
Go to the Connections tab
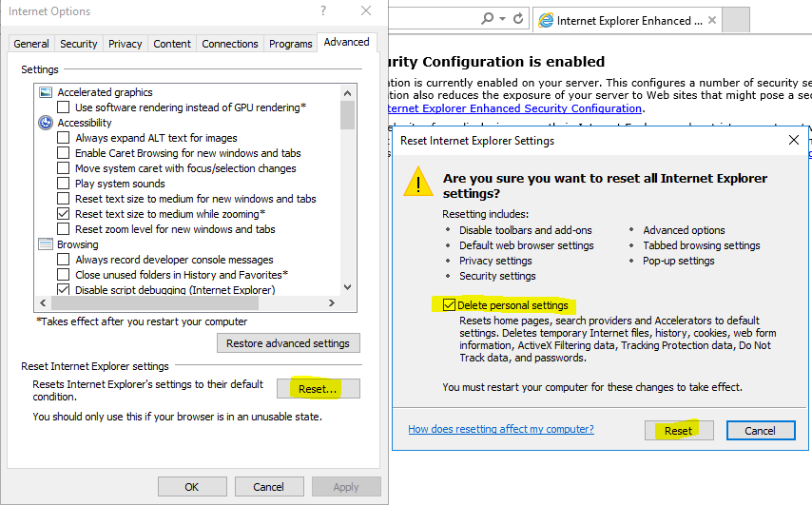tap(230, 44)
